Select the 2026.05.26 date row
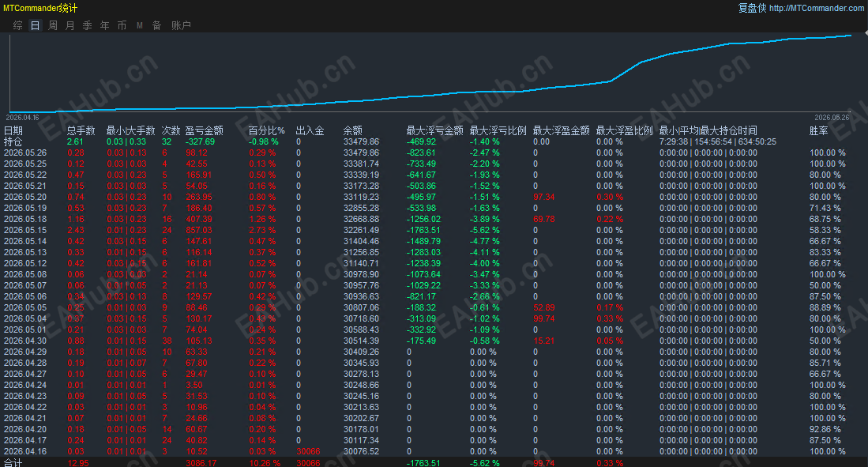Image resolution: width=868 pixels, height=467 pixels. [25, 153]
